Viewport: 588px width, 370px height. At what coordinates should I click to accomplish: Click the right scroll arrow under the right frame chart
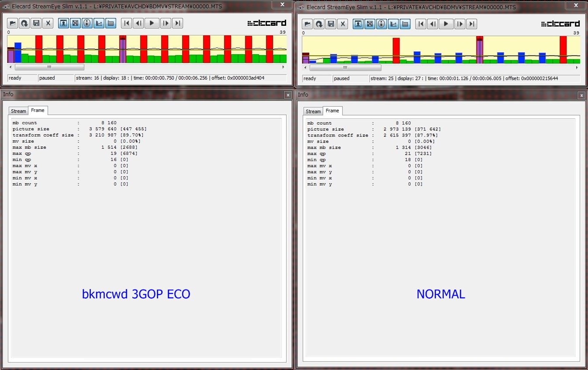[x=578, y=68]
